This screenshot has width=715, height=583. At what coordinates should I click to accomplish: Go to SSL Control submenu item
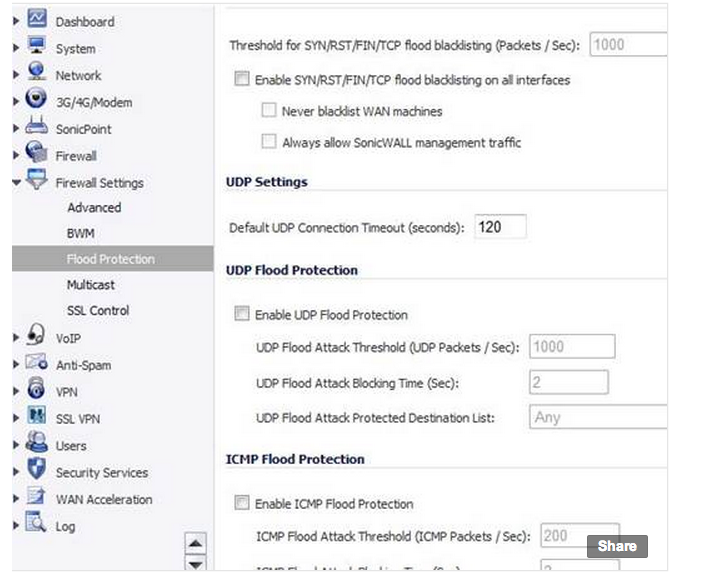click(x=98, y=311)
